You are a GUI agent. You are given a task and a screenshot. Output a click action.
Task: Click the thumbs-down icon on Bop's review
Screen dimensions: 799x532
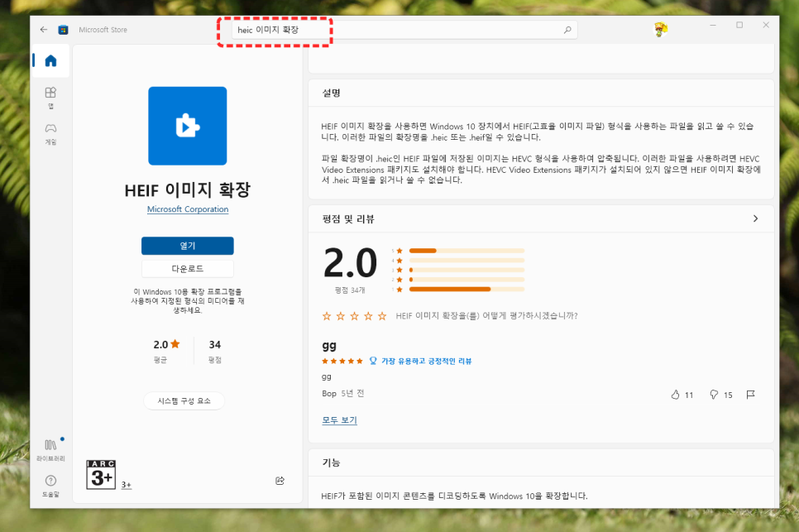click(714, 395)
